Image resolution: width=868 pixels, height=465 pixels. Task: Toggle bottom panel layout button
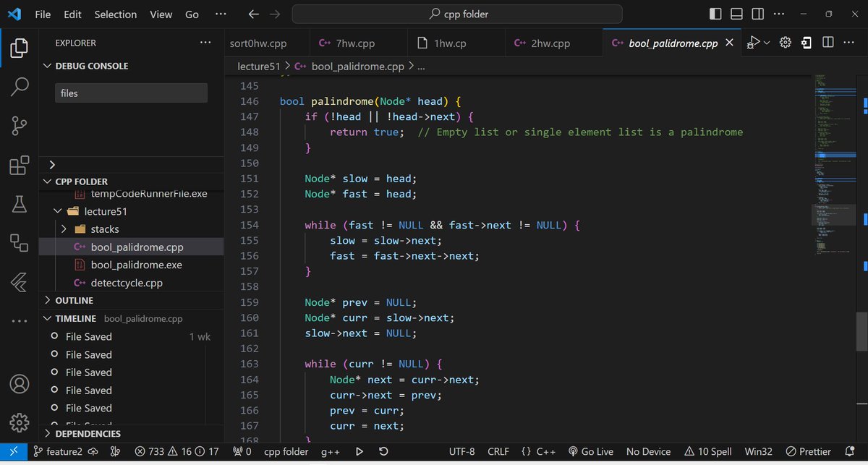point(736,14)
